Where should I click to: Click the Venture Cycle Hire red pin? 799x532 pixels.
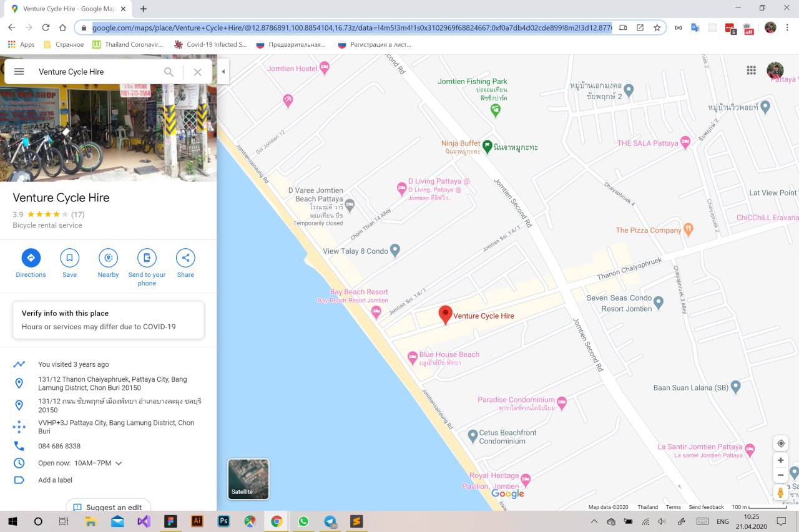pos(445,315)
